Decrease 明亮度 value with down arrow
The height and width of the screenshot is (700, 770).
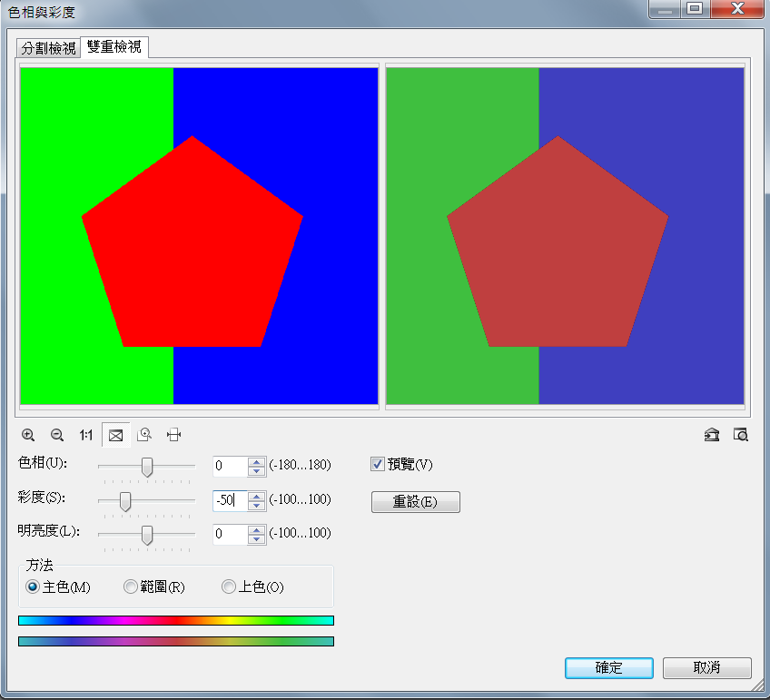[x=256, y=538]
